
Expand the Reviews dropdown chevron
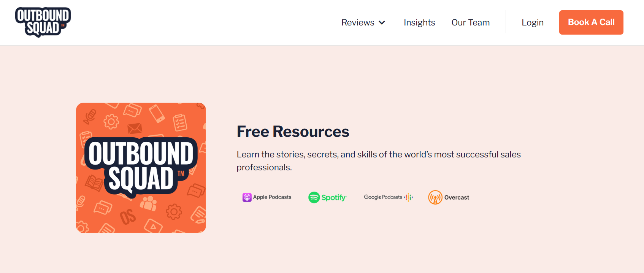click(382, 23)
